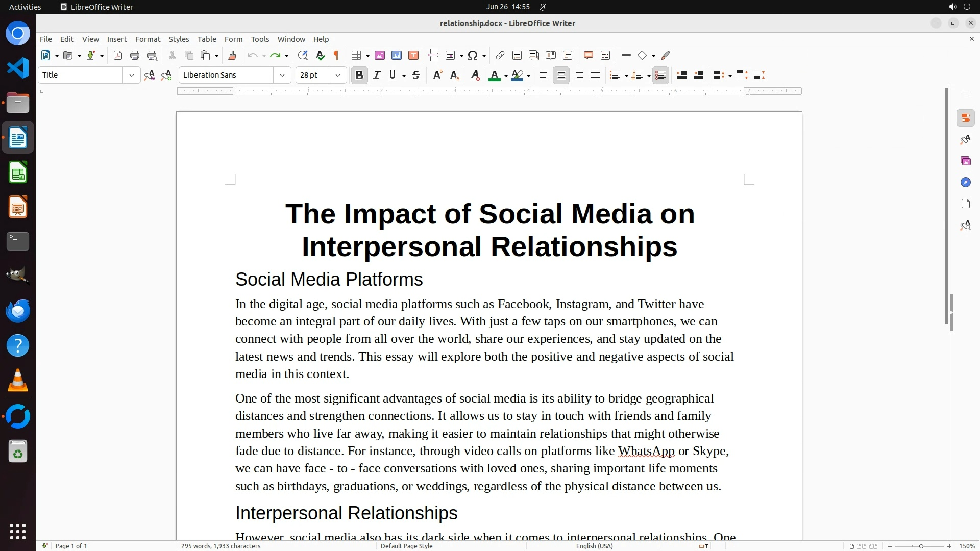
Task: Open the Tools menu
Action: tap(260, 39)
